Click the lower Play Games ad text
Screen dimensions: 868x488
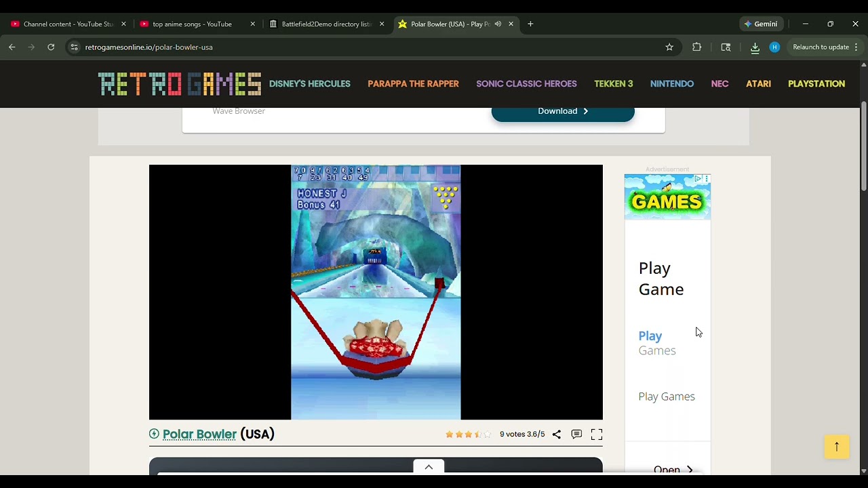tap(667, 396)
